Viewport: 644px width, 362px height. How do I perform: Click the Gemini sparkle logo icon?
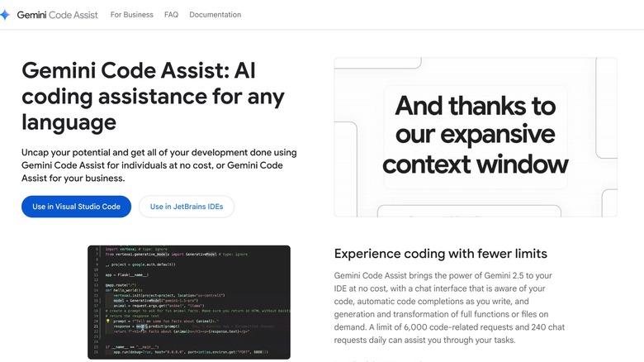click(x=5, y=15)
